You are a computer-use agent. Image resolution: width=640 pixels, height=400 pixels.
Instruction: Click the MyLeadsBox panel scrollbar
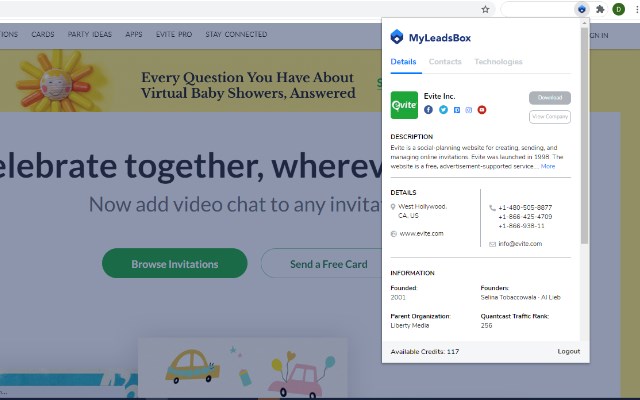584,135
